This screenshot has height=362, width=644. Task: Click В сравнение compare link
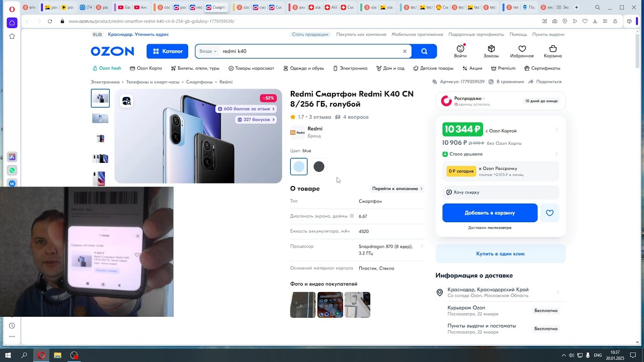[506, 82]
